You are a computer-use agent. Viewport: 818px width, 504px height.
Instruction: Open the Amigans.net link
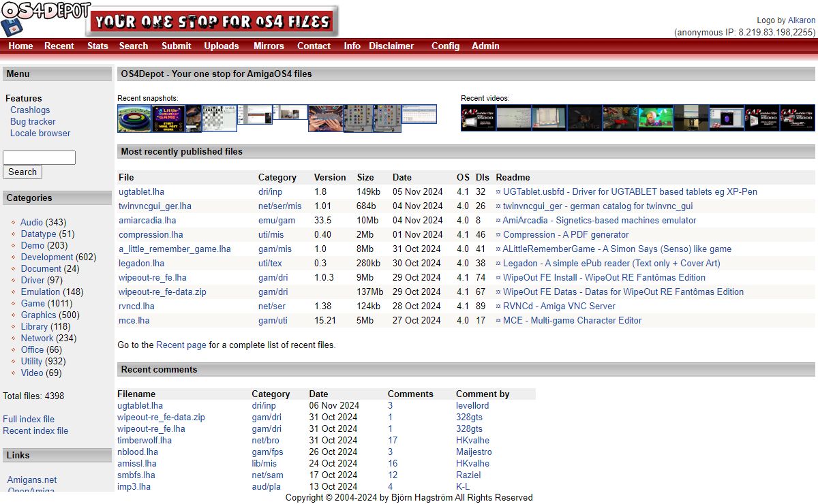(32, 479)
